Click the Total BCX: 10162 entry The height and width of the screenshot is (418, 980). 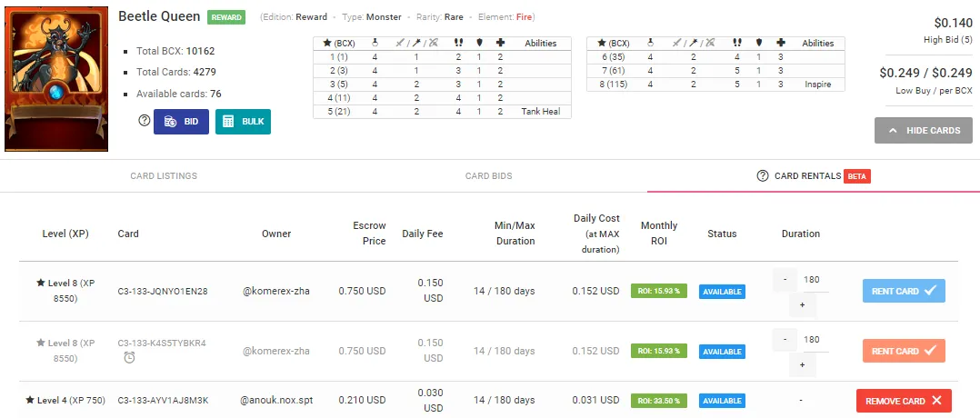[175, 51]
